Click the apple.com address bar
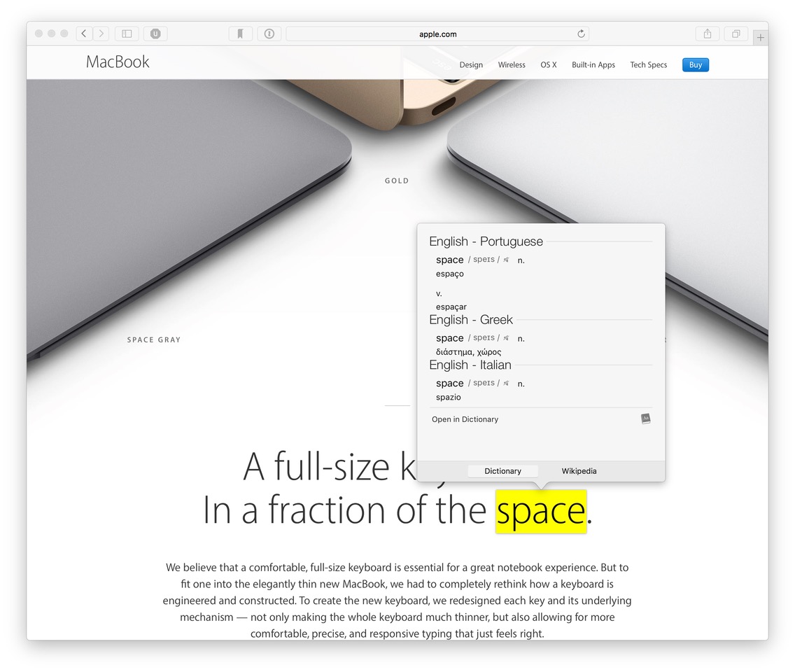This screenshot has height=672, width=795. [x=437, y=34]
